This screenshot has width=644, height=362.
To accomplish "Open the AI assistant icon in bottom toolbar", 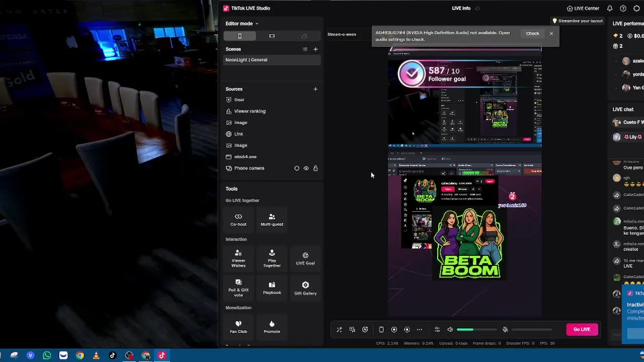I will tap(365, 330).
